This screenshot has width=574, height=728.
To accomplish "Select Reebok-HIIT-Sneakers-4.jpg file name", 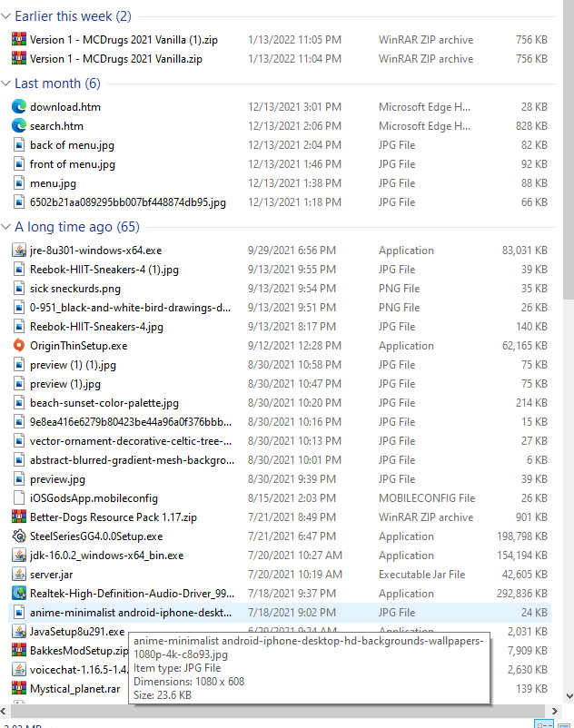I will coord(96,327).
